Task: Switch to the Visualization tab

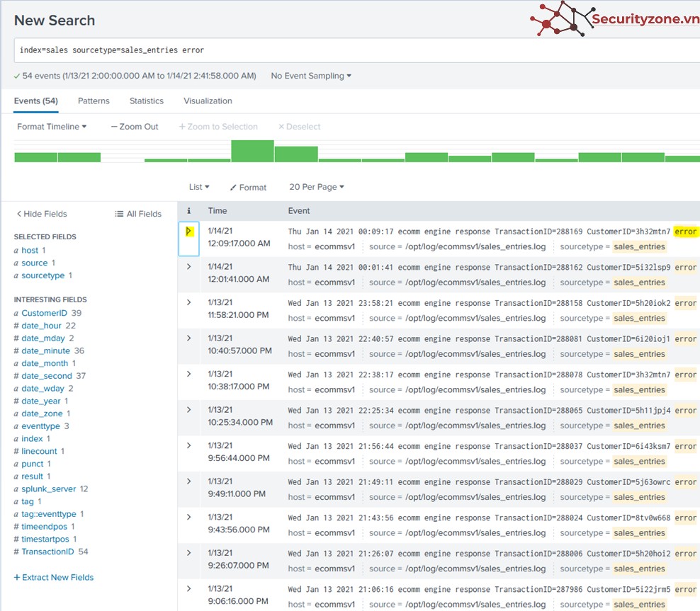Action: point(208,101)
